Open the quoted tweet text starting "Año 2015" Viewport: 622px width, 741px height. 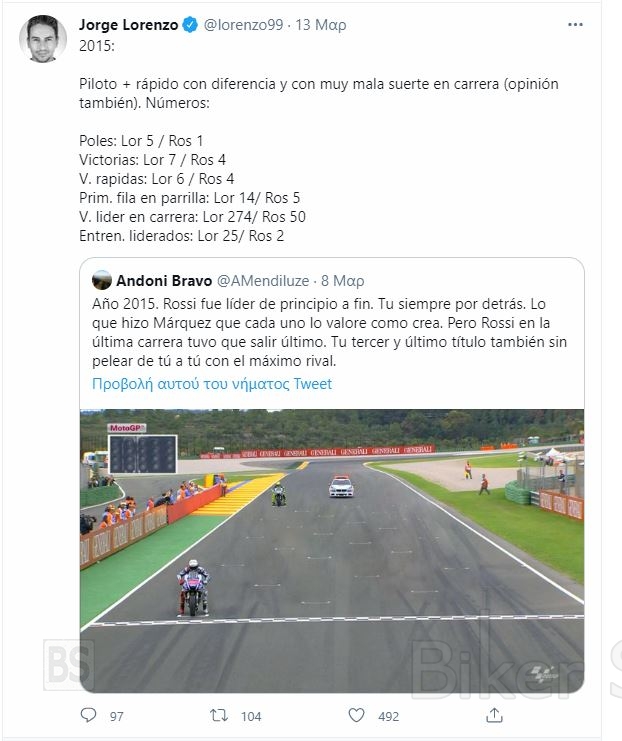pyautogui.click(x=330, y=331)
